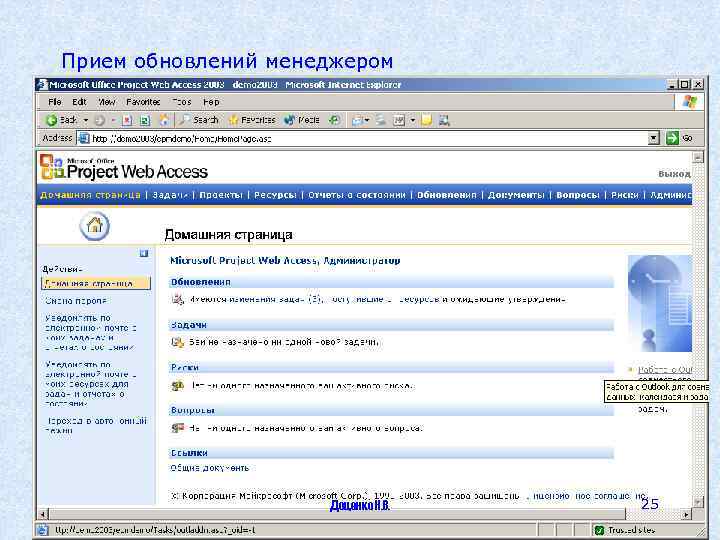Click the History icon in the toolbar

334,120
